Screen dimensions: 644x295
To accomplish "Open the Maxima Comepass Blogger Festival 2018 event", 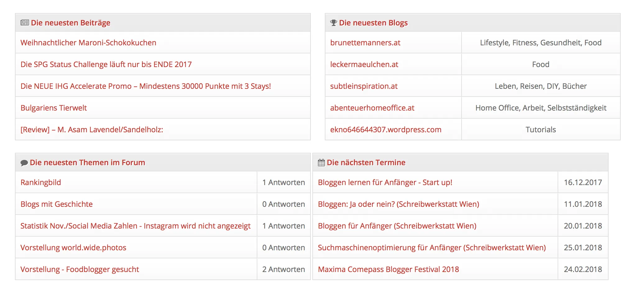I will coord(388,269).
